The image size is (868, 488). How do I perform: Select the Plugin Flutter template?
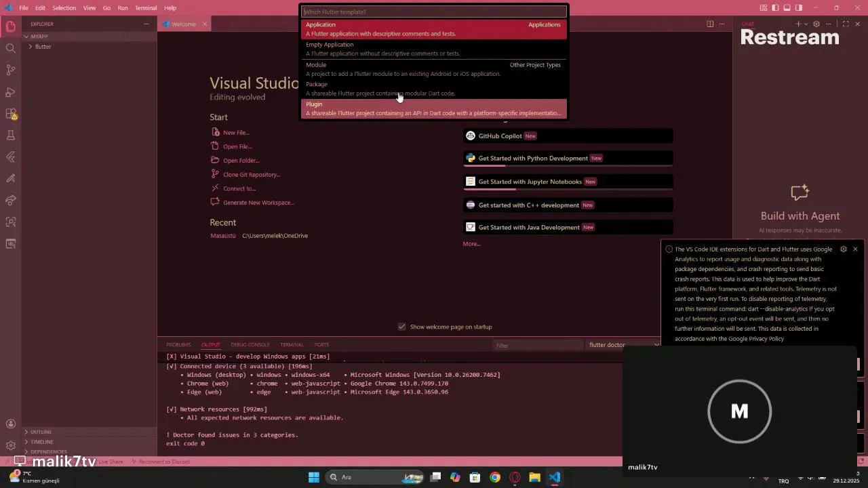(x=433, y=108)
